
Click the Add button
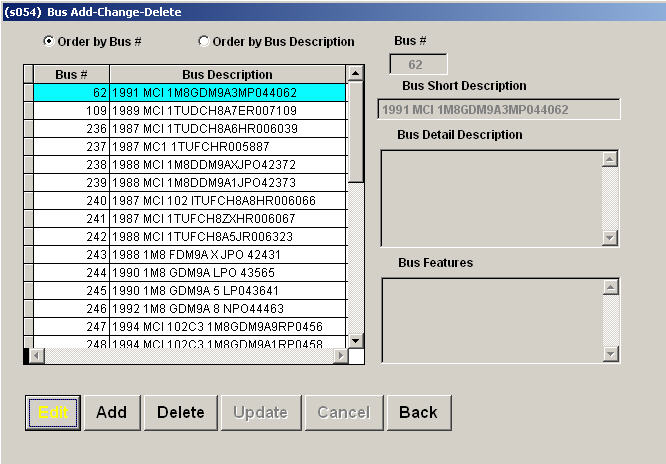pos(112,413)
